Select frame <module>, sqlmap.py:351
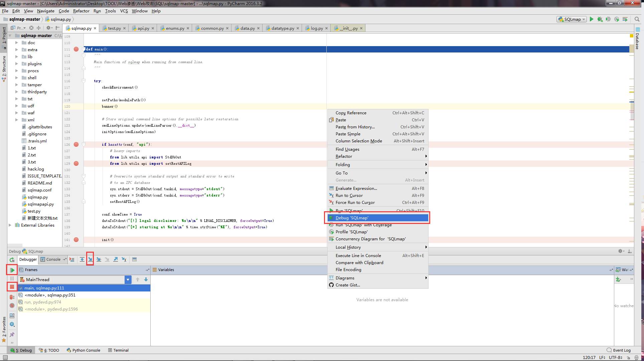 pos(84,295)
